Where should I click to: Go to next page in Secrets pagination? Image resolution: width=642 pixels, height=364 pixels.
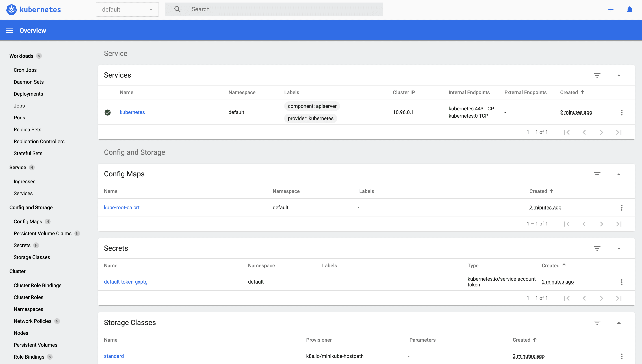(601, 298)
